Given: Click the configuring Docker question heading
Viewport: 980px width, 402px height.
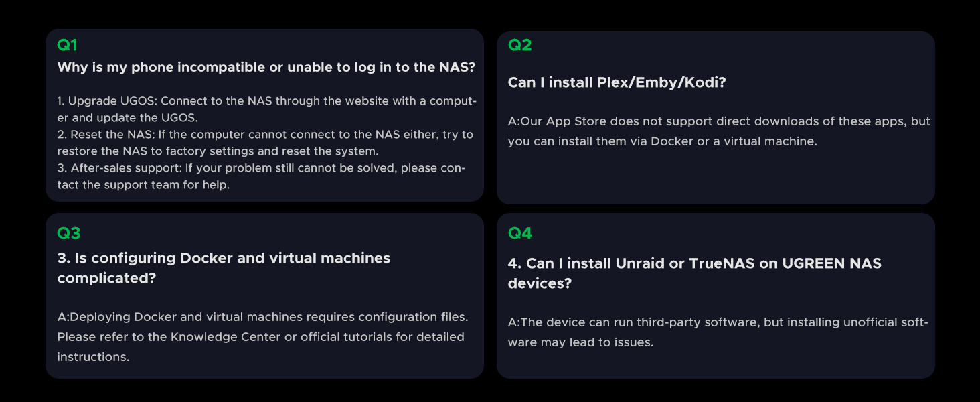Looking at the screenshot, I should click(x=224, y=267).
